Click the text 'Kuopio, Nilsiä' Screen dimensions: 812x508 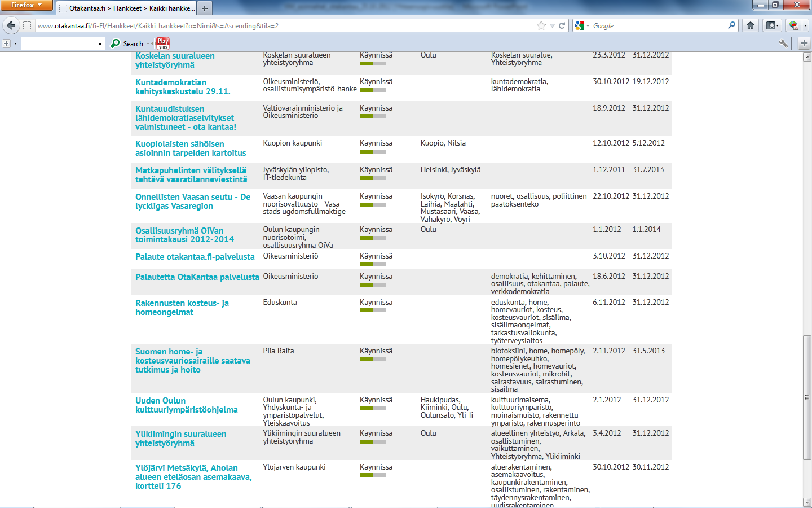click(443, 143)
